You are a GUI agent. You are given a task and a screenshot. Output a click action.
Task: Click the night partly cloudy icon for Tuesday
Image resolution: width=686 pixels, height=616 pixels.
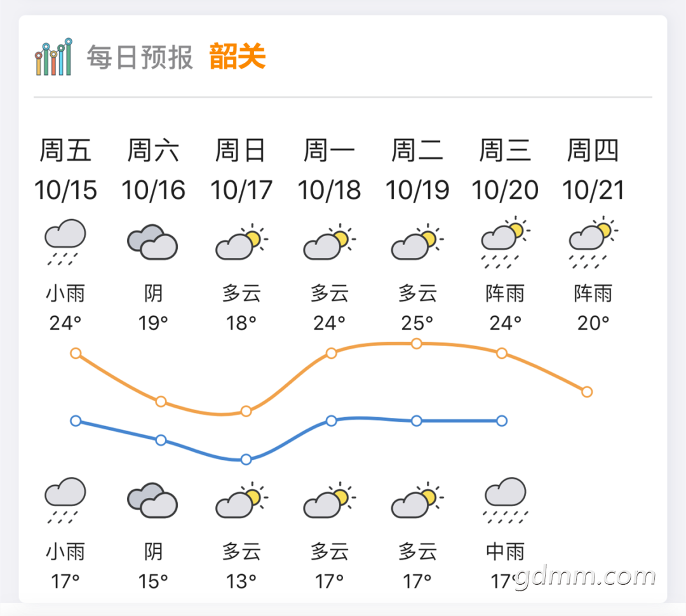click(417, 500)
